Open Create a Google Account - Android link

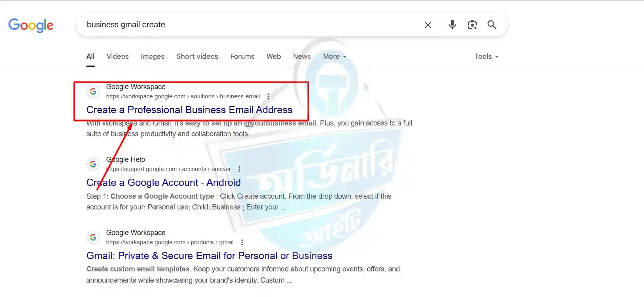pyautogui.click(x=164, y=183)
